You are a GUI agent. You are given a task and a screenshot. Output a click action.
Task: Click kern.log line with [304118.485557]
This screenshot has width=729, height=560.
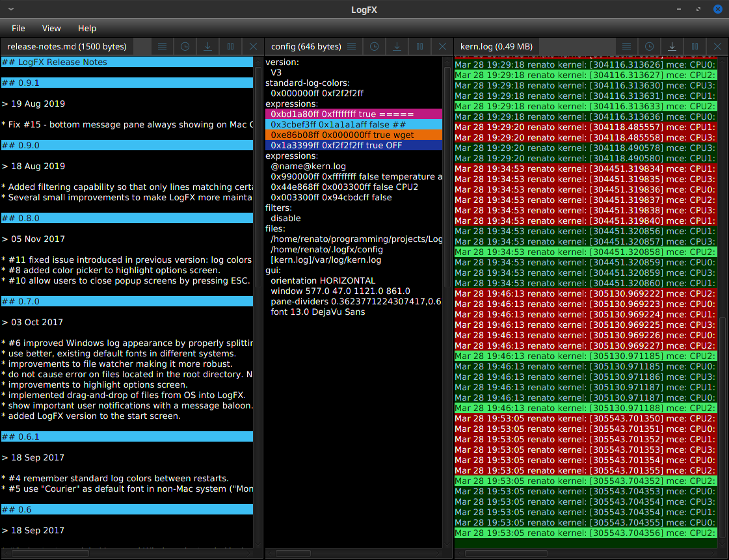586,127
